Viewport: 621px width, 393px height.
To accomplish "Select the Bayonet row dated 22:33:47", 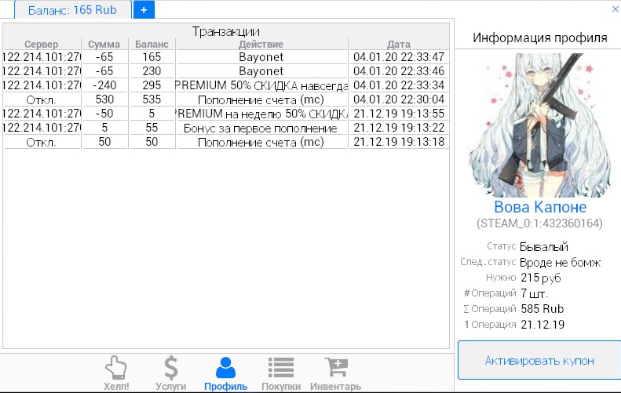I will point(226,57).
